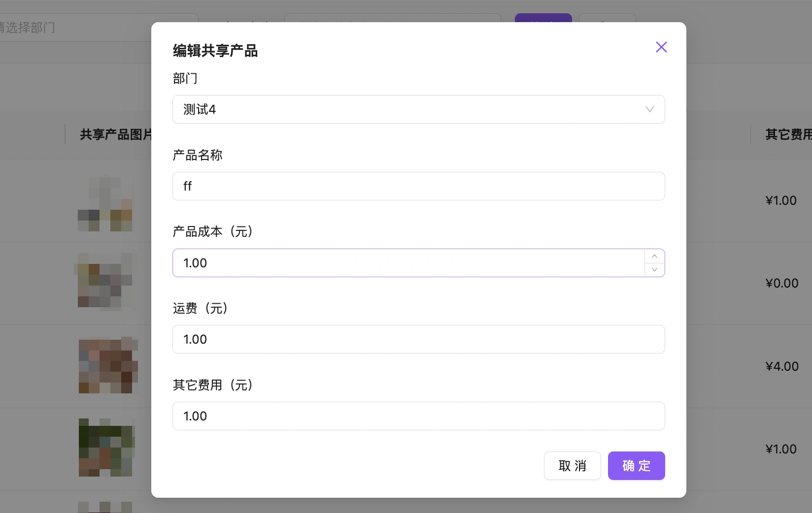Click the ¥4.00 cell in 其它费用 column
Viewport: 812px width, 513px height.
click(x=781, y=366)
